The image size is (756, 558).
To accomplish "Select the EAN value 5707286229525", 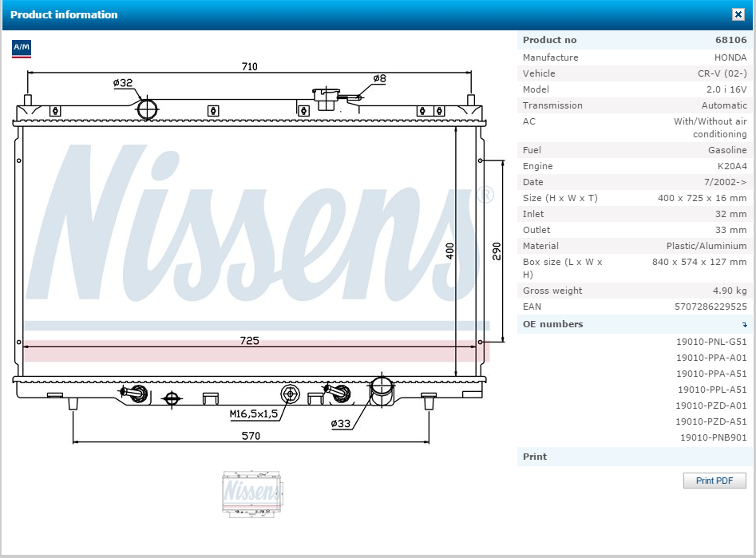I will [710, 307].
